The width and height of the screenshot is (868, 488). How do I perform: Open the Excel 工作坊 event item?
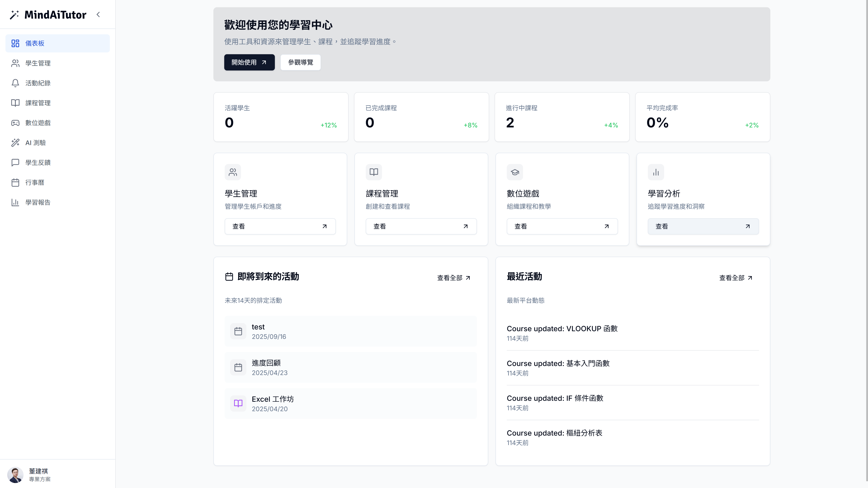pyautogui.click(x=350, y=404)
